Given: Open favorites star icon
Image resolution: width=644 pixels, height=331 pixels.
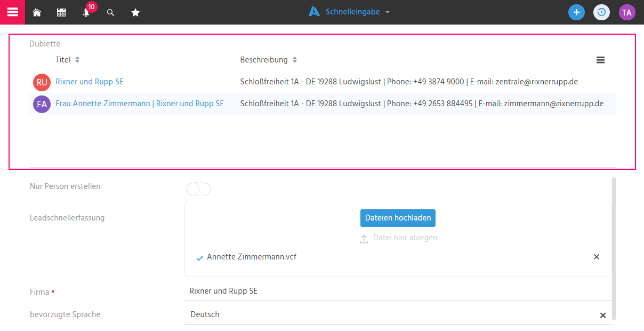Looking at the screenshot, I should coord(135,12).
